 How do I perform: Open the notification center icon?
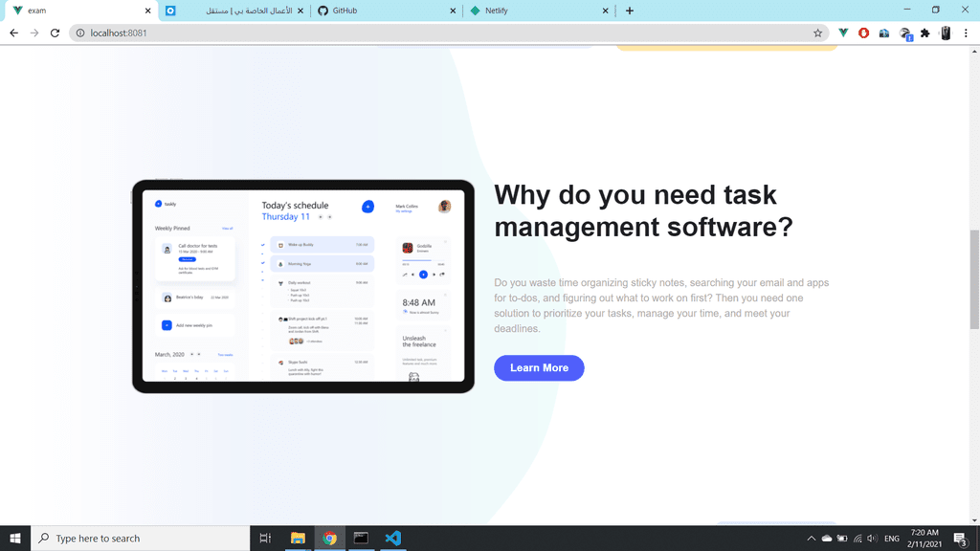961,539
